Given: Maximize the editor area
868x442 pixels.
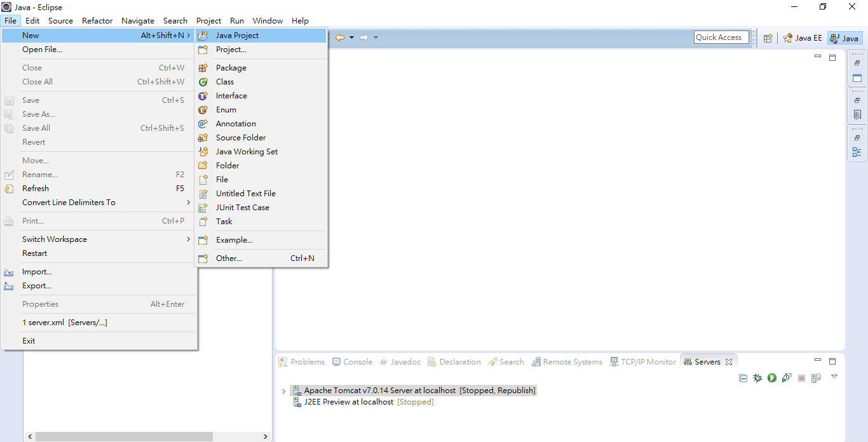Looking at the screenshot, I should click(x=832, y=57).
